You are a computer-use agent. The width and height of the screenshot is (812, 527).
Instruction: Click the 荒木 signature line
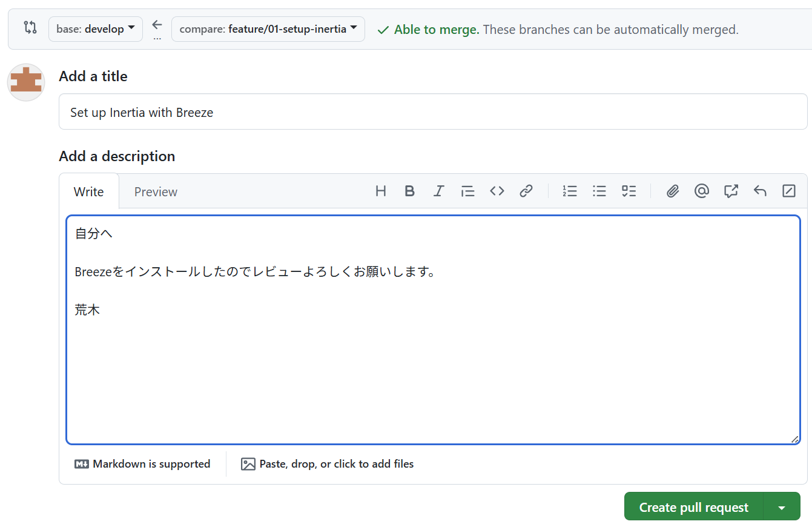87,310
